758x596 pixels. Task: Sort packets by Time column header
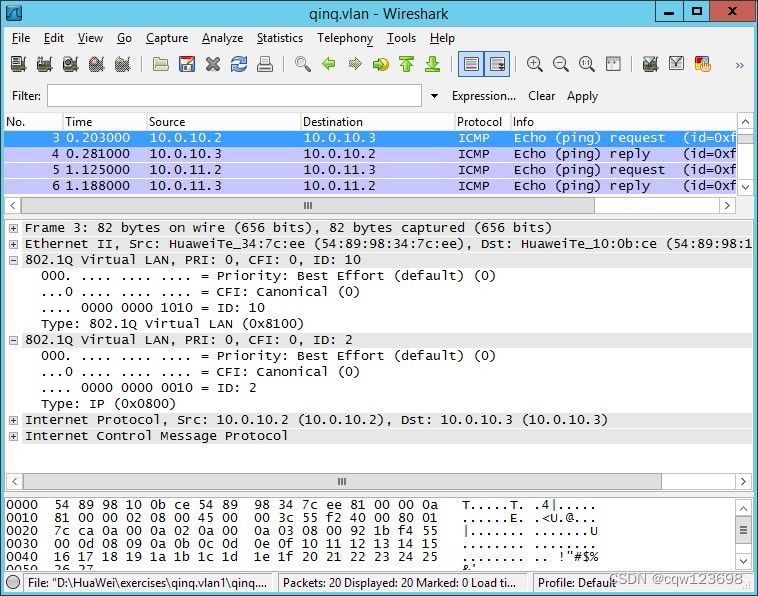104,122
